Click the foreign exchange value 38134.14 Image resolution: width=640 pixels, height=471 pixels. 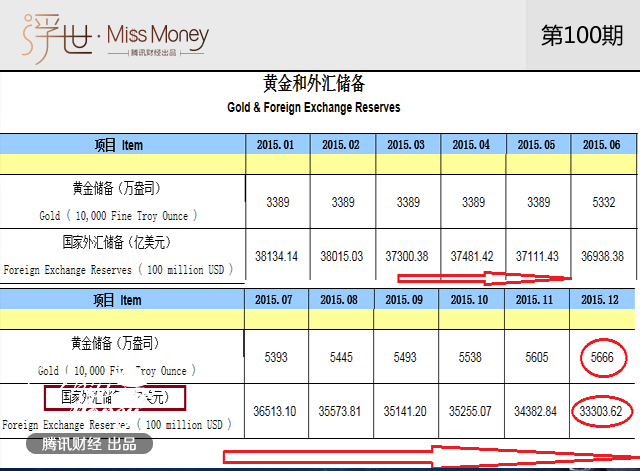tap(277, 256)
